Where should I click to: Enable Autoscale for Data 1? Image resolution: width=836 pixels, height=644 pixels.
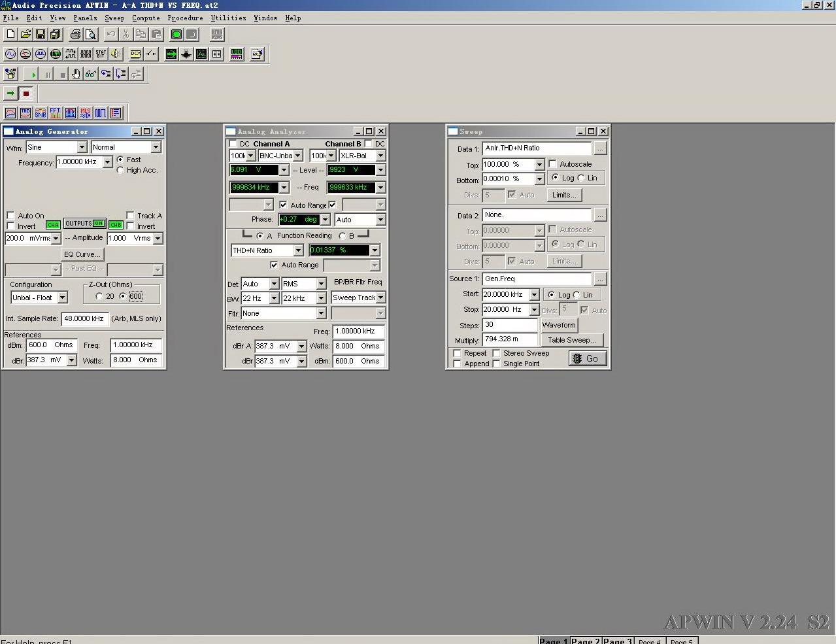[x=552, y=164]
